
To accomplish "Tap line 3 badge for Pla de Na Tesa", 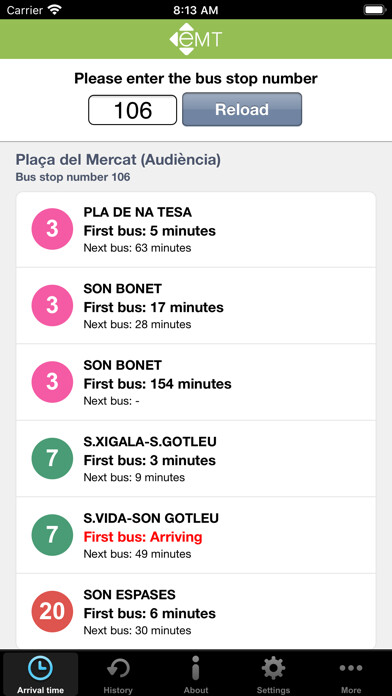I will [52, 229].
